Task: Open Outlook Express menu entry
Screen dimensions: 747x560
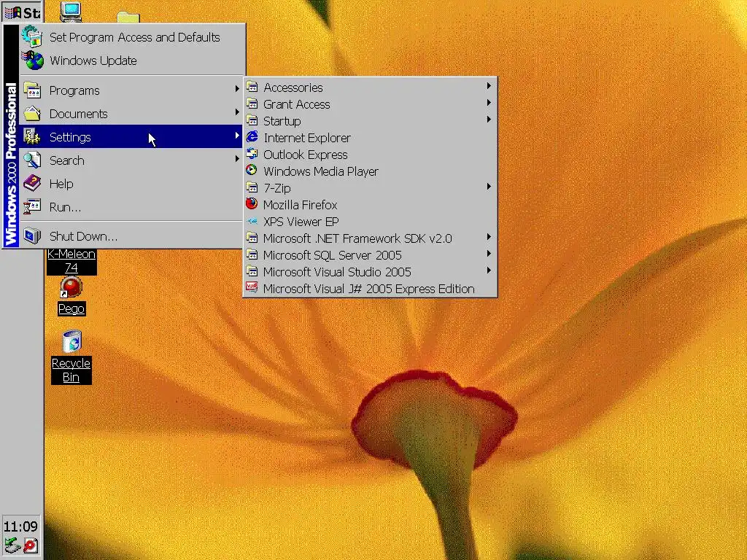Action: coord(370,155)
